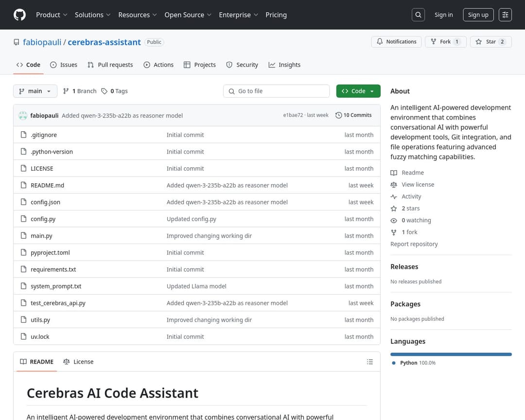This screenshot has width=525, height=420.
Task: Click the eye icon beside 0 watching
Action: pyautogui.click(x=394, y=220)
